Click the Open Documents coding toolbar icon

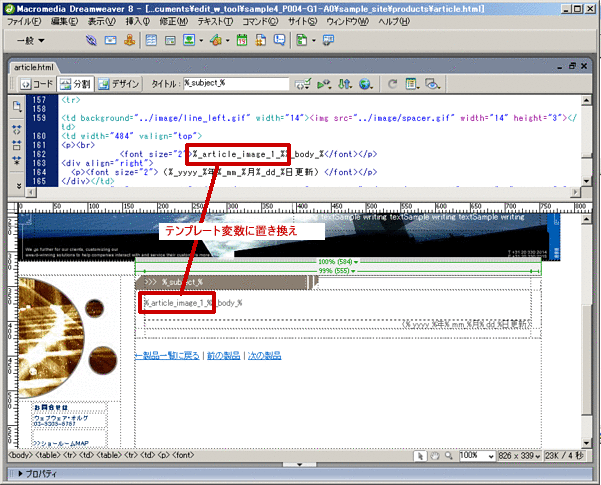tap(16, 107)
